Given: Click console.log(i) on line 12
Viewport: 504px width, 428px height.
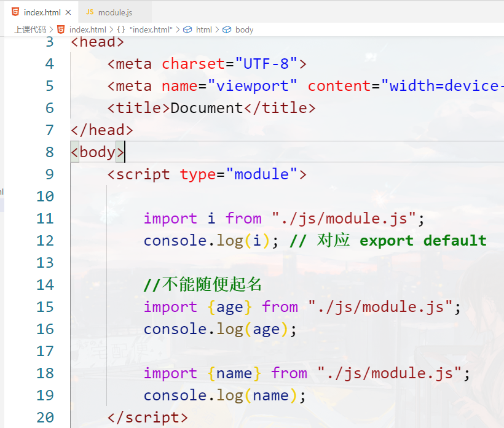Looking at the screenshot, I should pos(207,241).
